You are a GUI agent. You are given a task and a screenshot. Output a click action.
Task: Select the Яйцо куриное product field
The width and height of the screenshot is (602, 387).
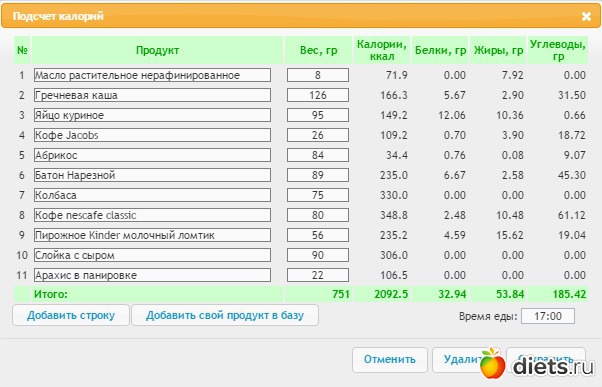pyautogui.click(x=152, y=115)
